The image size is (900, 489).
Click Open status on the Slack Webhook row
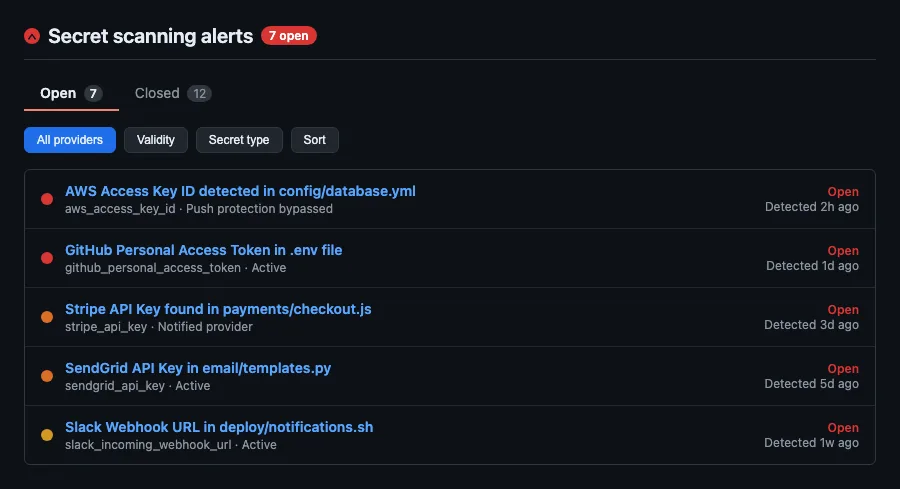[x=843, y=428]
